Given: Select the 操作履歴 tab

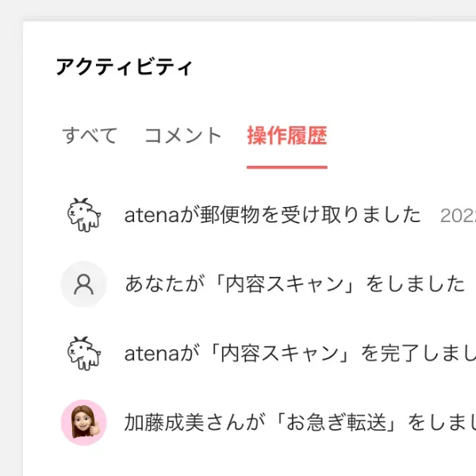Looking at the screenshot, I should tap(286, 136).
